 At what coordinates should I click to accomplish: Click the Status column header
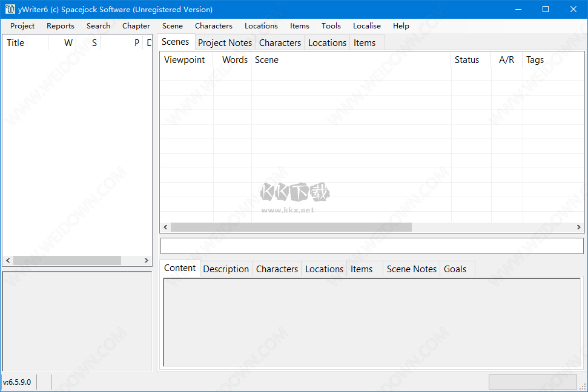point(467,60)
